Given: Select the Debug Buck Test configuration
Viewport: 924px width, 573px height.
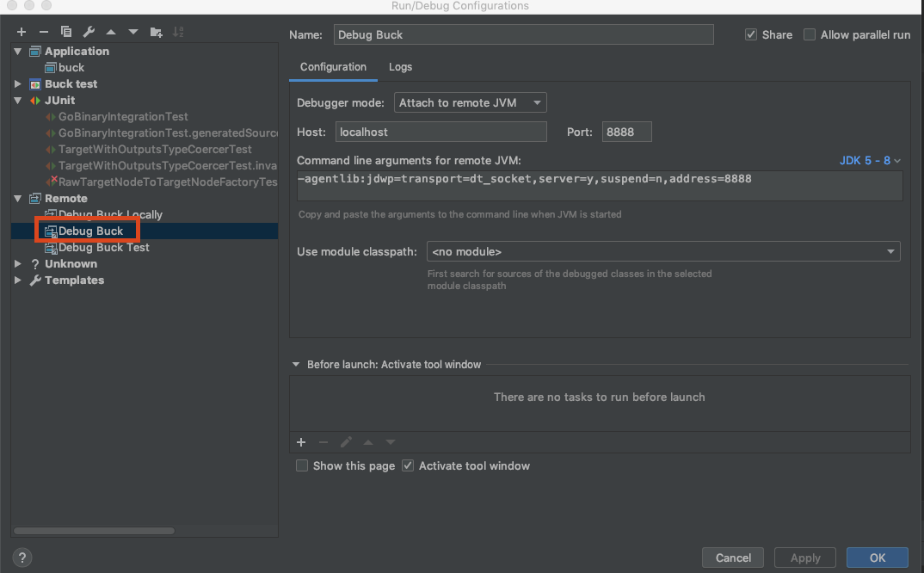Looking at the screenshot, I should point(105,247).
